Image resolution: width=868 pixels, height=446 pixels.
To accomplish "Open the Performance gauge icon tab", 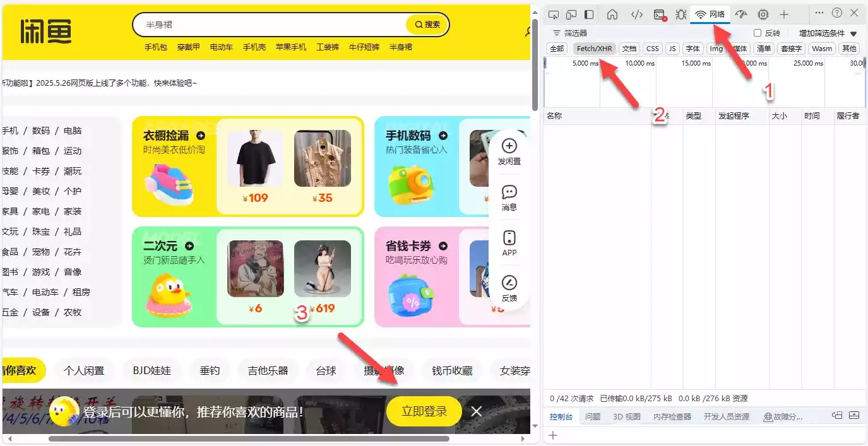I will click(x=742, y=15).
